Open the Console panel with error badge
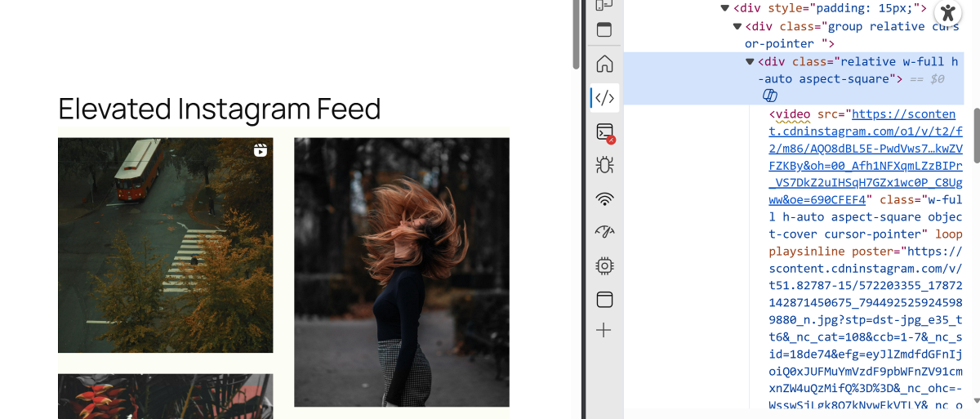The image size is (980, 419). pyautogui.click(x=604, y=132)
